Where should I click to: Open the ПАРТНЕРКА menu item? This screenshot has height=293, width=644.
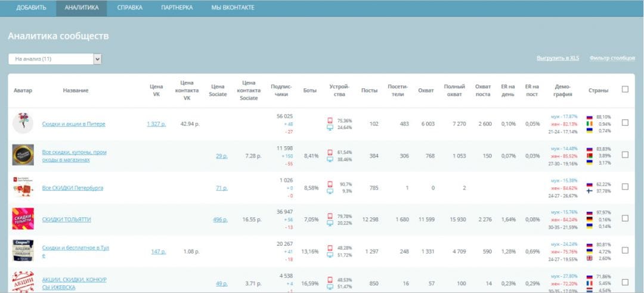click(x=177, y=8)
